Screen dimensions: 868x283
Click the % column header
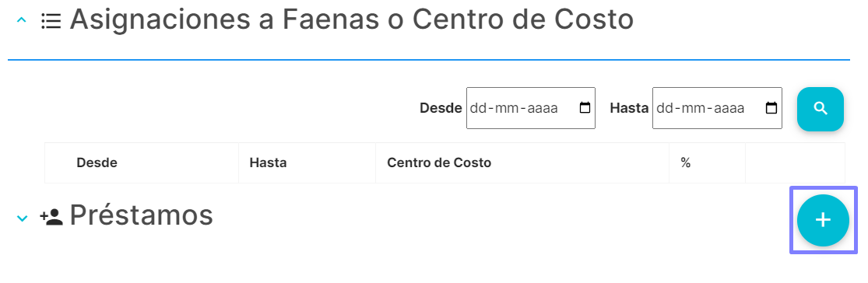(x=686, y=163)
